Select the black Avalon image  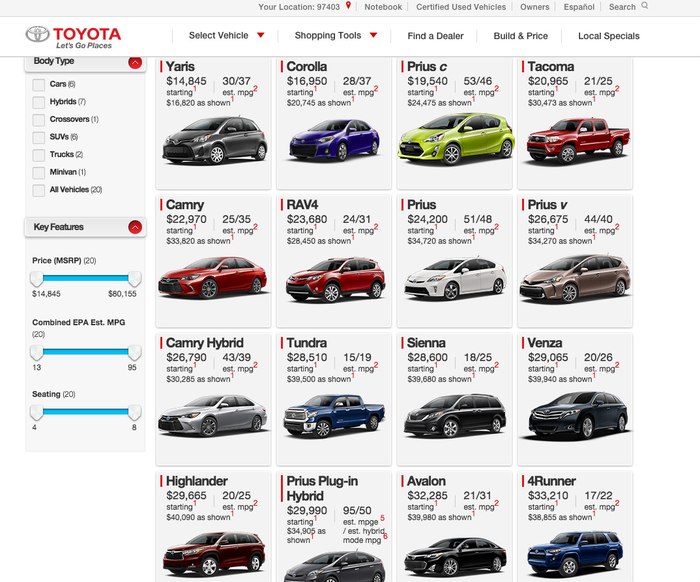coord(455,556)
